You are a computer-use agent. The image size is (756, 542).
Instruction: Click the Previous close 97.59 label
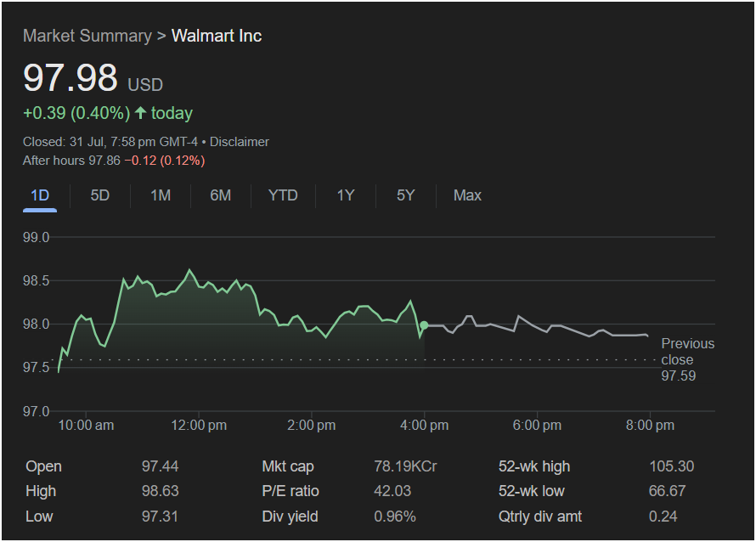click(x=686, y=359)
